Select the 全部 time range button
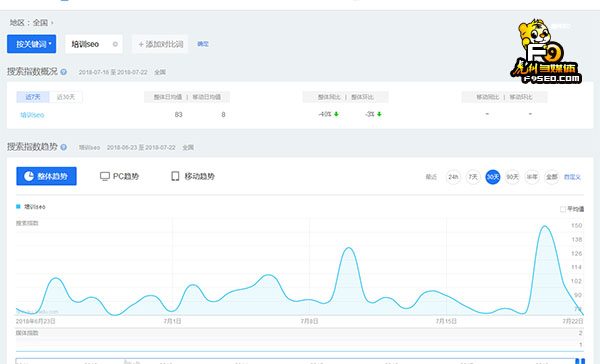The width and height of the screenshot is (600, 364). (552, 177)
